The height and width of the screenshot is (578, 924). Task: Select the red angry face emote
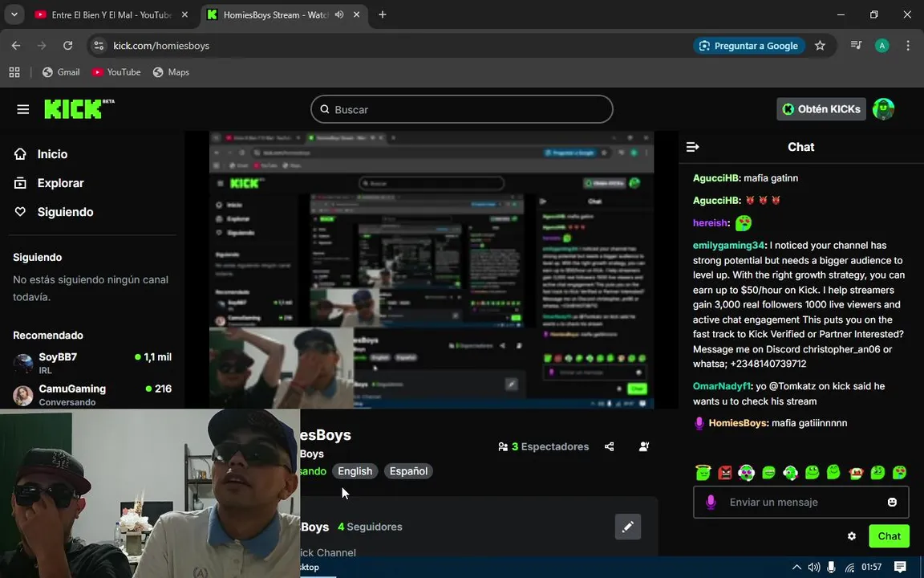[725, 472]
